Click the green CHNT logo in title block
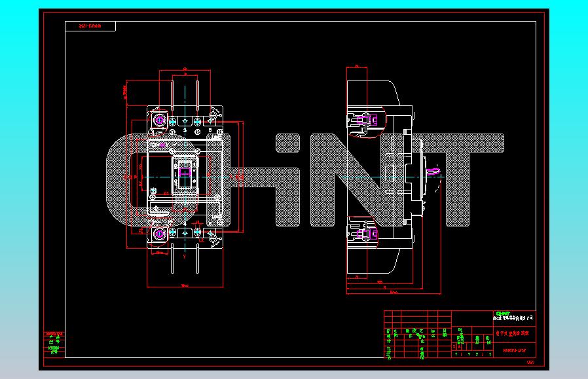This screenshot has height=379, width=588. coord(503,314)
